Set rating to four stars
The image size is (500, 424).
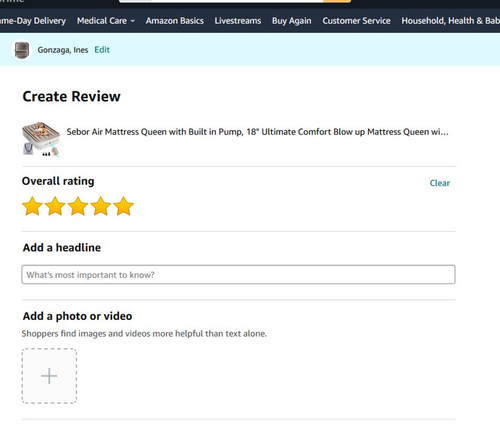click(100, 206)
